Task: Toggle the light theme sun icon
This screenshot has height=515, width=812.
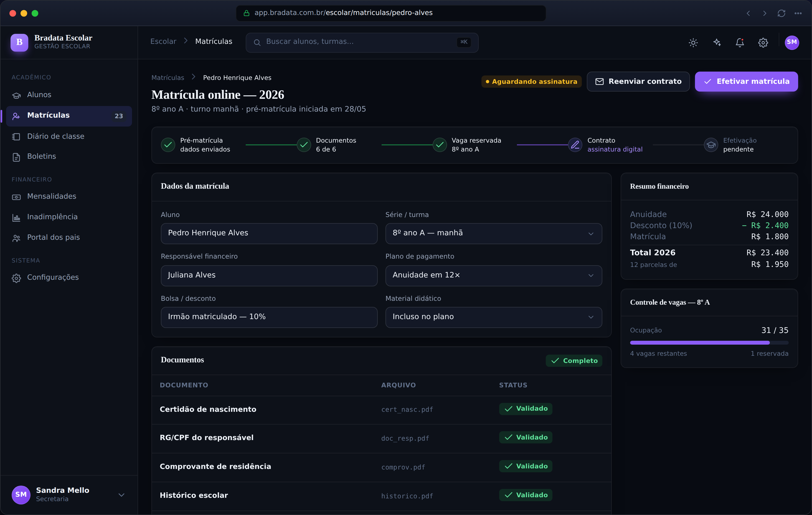Action: (693, 42)
